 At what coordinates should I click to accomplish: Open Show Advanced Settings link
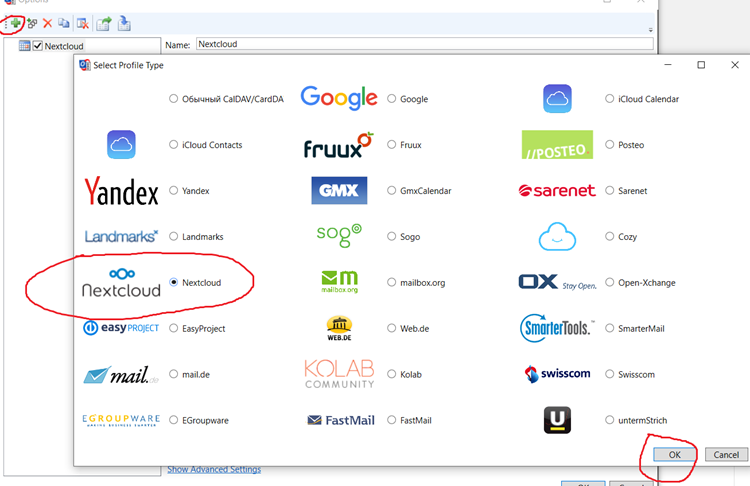point(213,469)
